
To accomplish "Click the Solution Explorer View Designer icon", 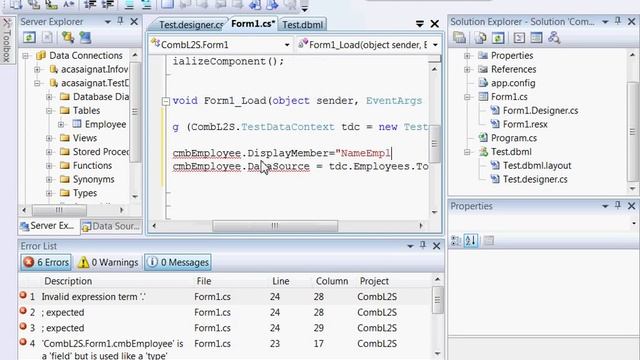I will tap(536, 38).
